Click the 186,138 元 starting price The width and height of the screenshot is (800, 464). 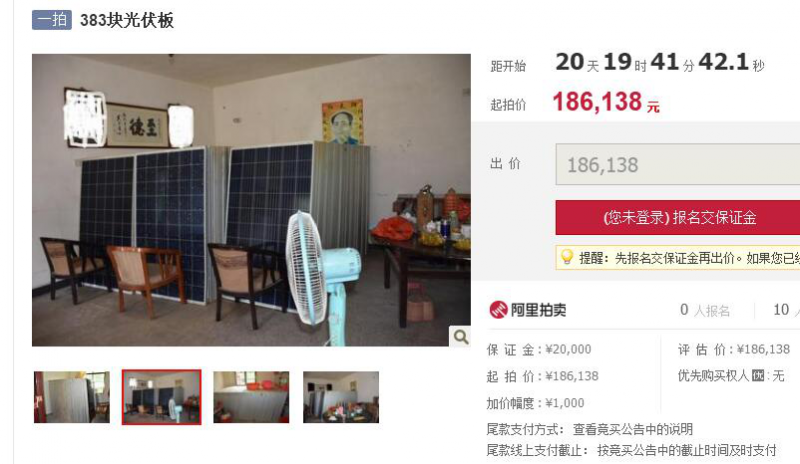point(606,102)
